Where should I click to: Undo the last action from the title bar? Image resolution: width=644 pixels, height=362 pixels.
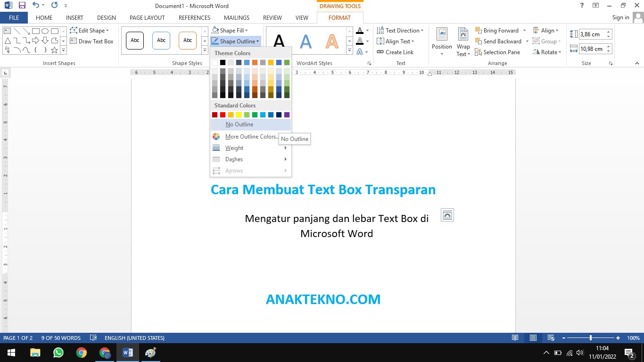coord(36,6)
